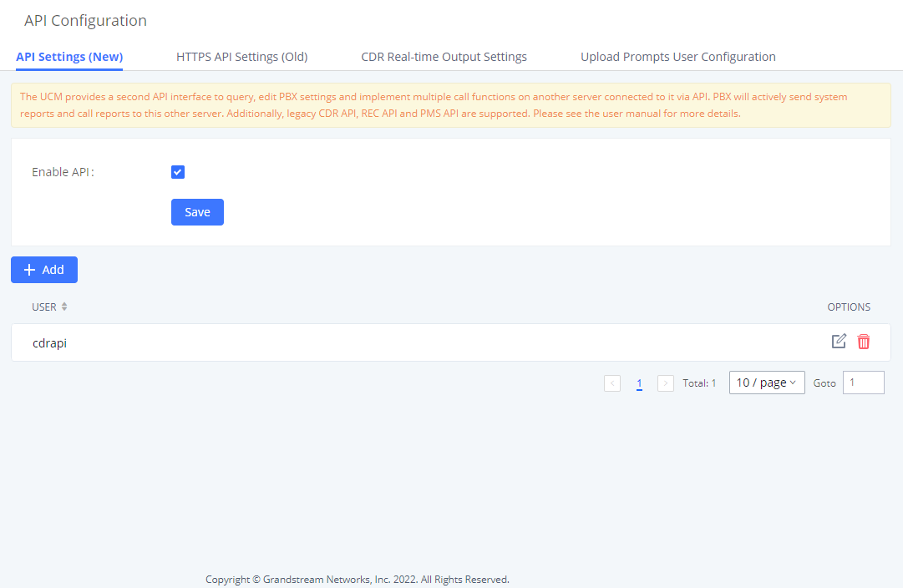Click the OPTIONS column header

849,307
